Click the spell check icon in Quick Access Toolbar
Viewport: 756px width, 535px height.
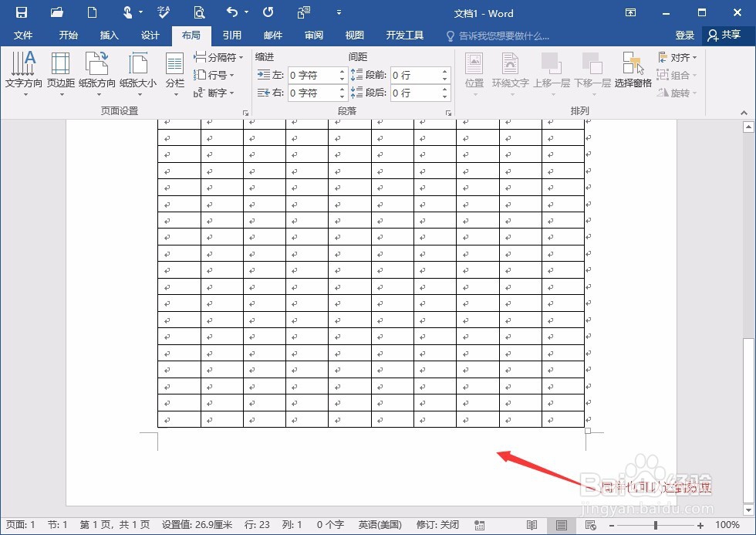click(x=162, y=12)
